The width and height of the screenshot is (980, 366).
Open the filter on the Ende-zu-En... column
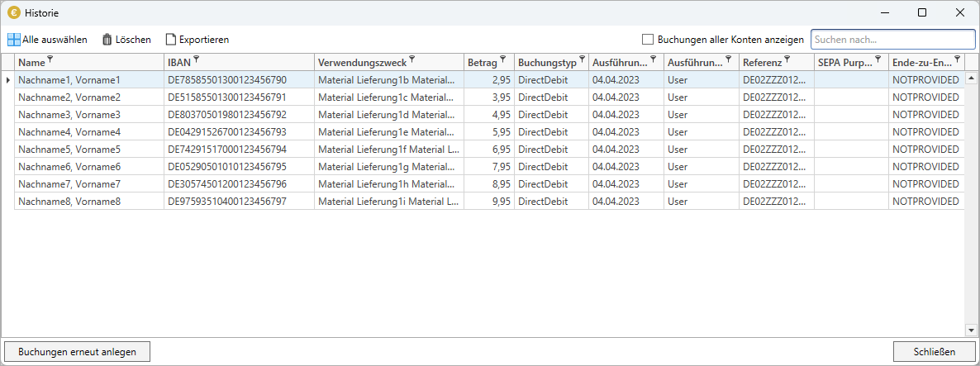(x=958, y=59)
